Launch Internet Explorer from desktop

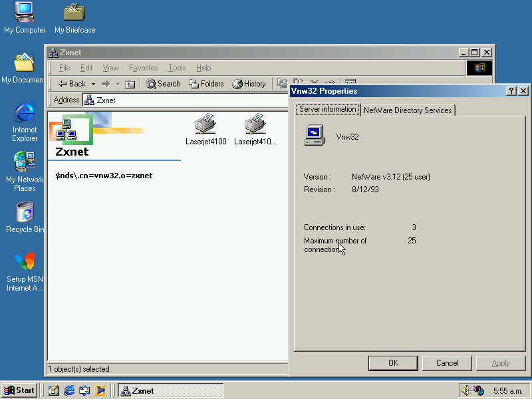coord(25,121)
